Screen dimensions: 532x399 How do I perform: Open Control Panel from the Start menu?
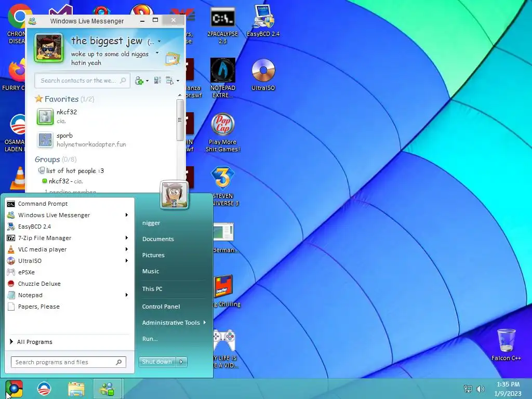point(161,307)
